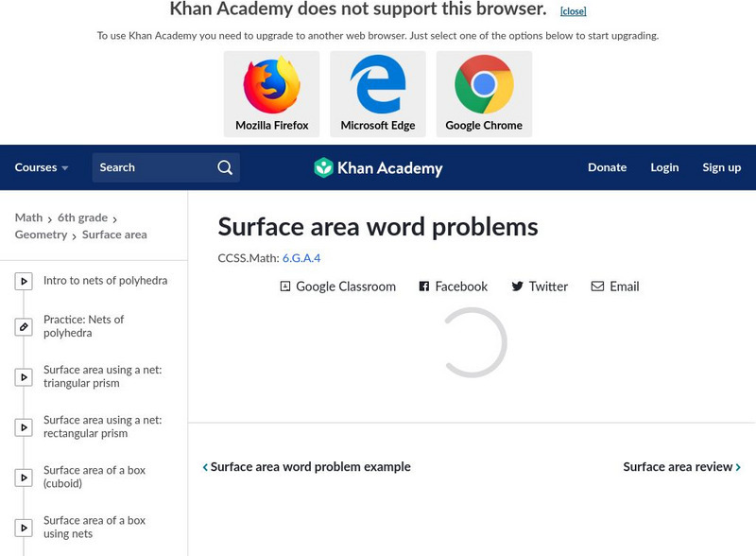Close the unsupported browser banner
The image size is (756, 556).
point(573,11)
